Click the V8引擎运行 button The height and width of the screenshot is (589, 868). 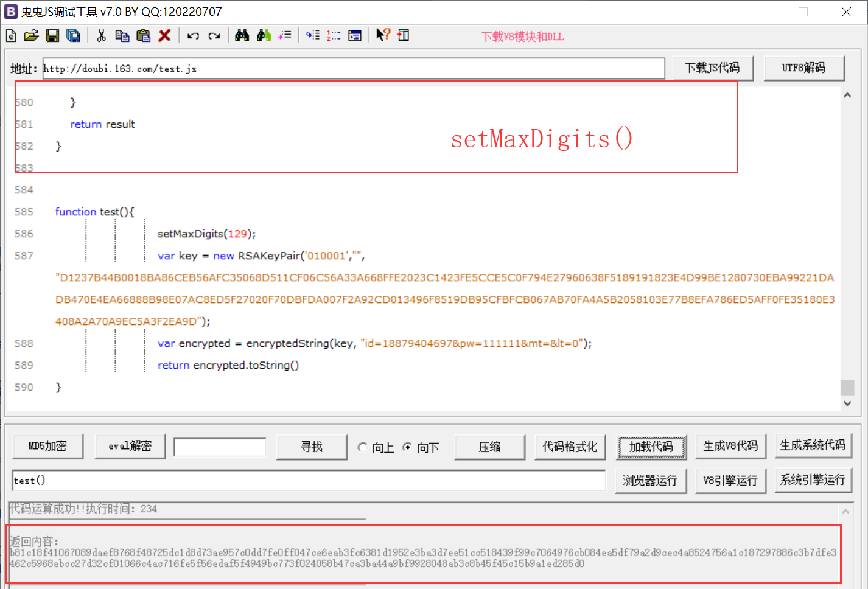[730, 480]
